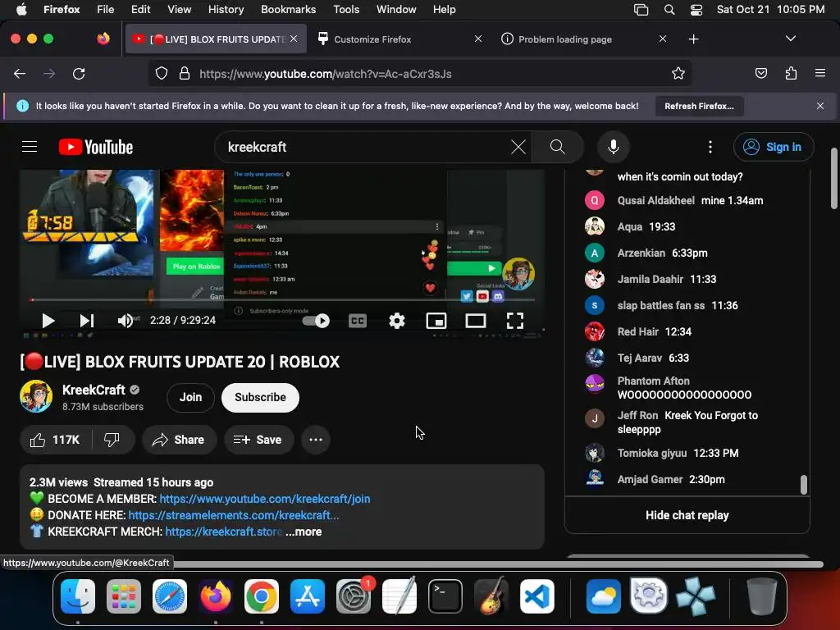This screenshot has width=840, height=630.
Task: Open streamelements donate link
Action: pyautogui.click(x=234, y=515)
